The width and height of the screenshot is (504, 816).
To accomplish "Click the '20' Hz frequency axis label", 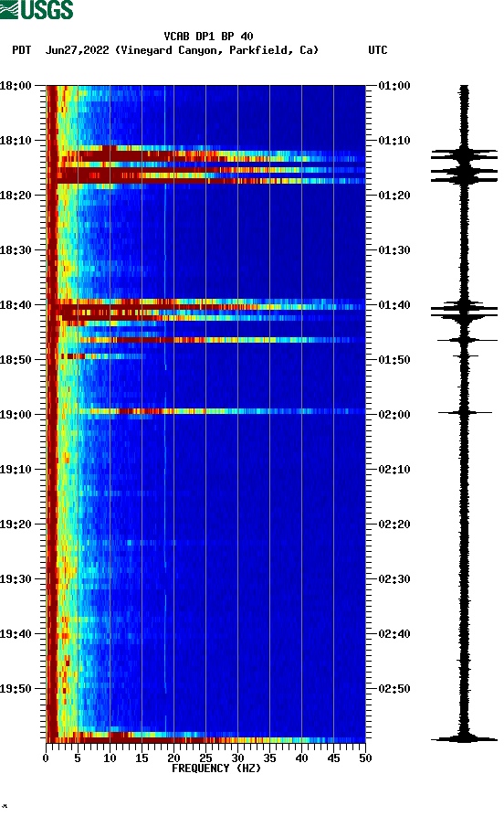I will click(x=173, y=758).
